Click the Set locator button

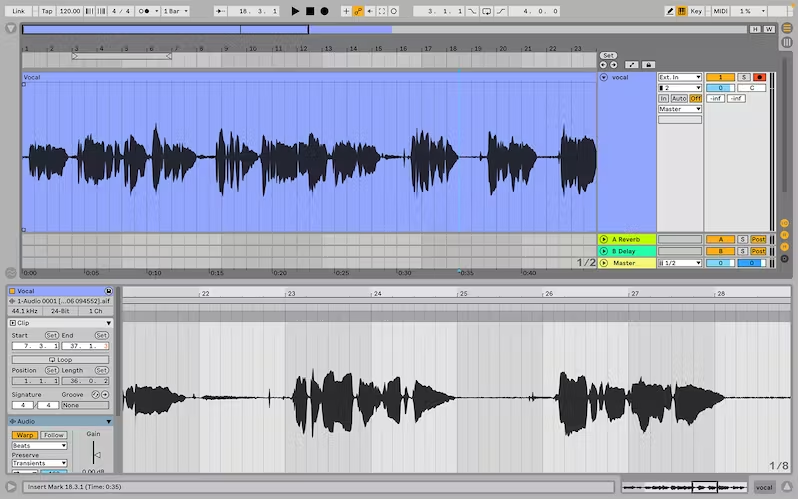click(608, 55)
